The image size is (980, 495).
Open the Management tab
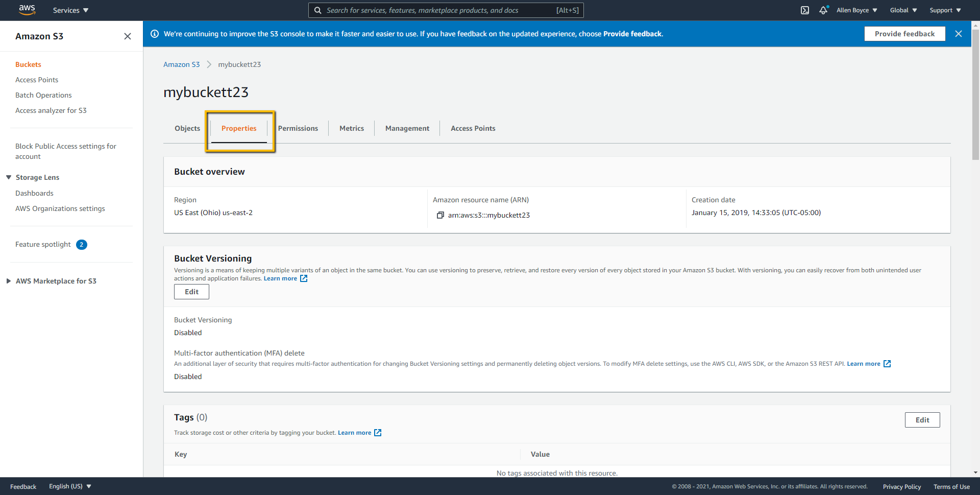tap(407, 128)
